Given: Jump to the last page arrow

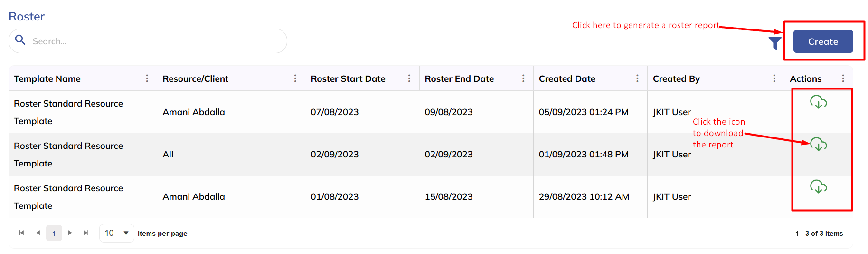Looking at the screenshot, I should [86, 233].
